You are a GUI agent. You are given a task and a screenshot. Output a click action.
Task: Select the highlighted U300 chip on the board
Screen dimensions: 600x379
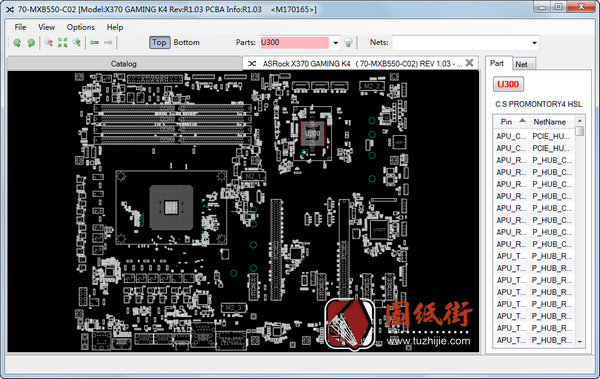click(x=312, y=134)
